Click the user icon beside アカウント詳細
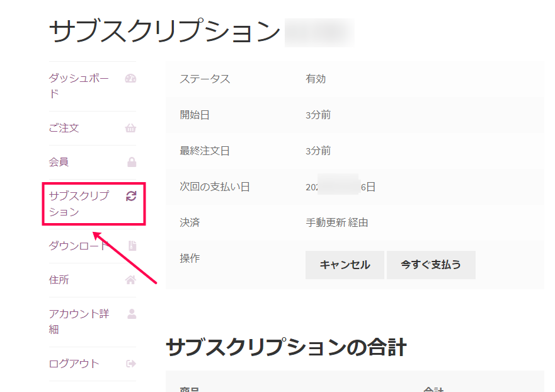 pos(132,314)
